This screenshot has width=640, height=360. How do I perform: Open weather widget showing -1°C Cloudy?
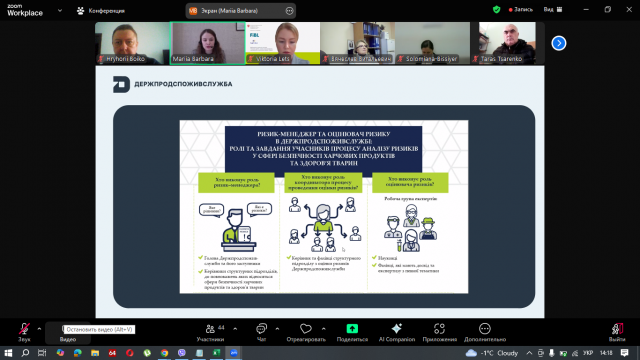(x=492, y=353)
